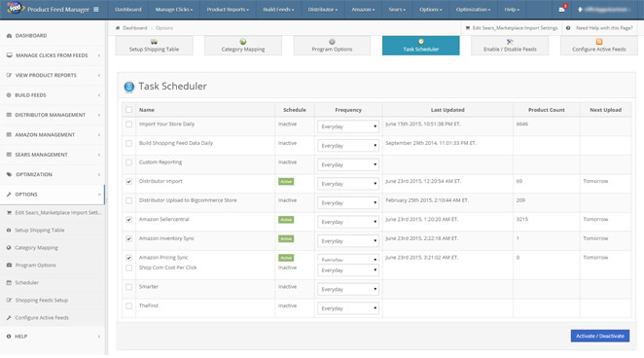
Task: Click the Activate / Deactivate button
Action: [599, 336]
